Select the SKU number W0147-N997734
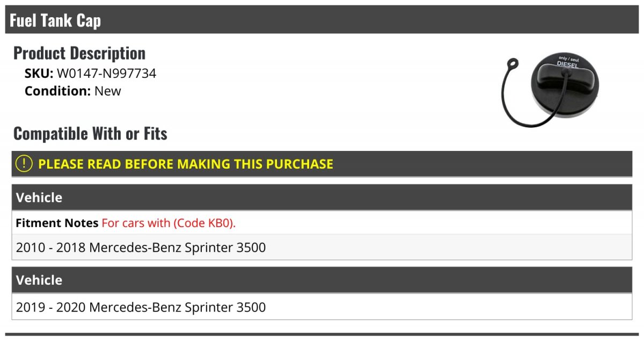 pos(106,74)
